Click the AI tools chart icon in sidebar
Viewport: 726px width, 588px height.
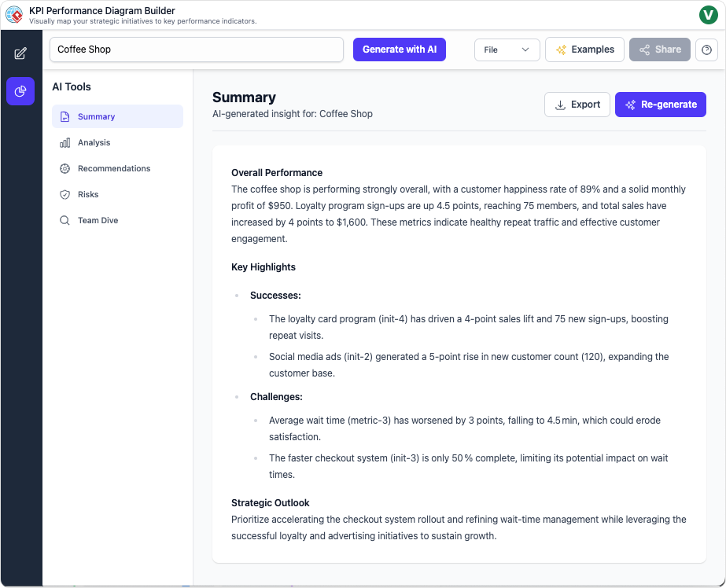click(20, 91)
